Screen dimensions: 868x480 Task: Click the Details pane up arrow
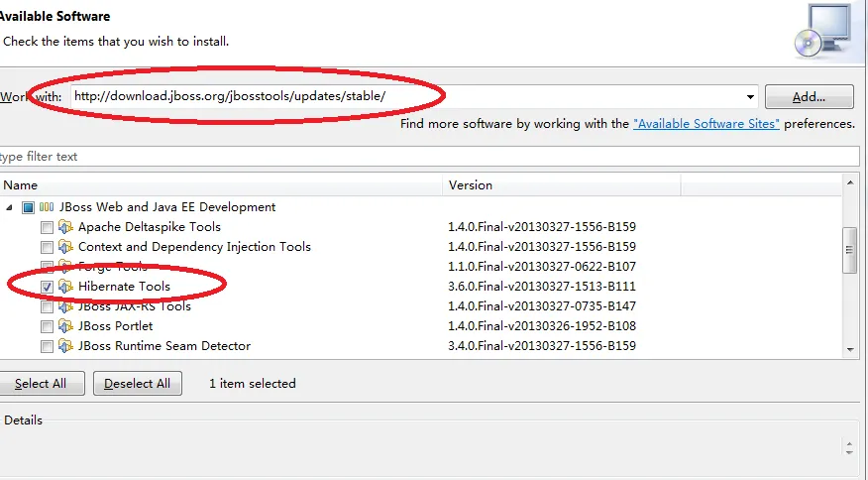[x=849, y=443]
